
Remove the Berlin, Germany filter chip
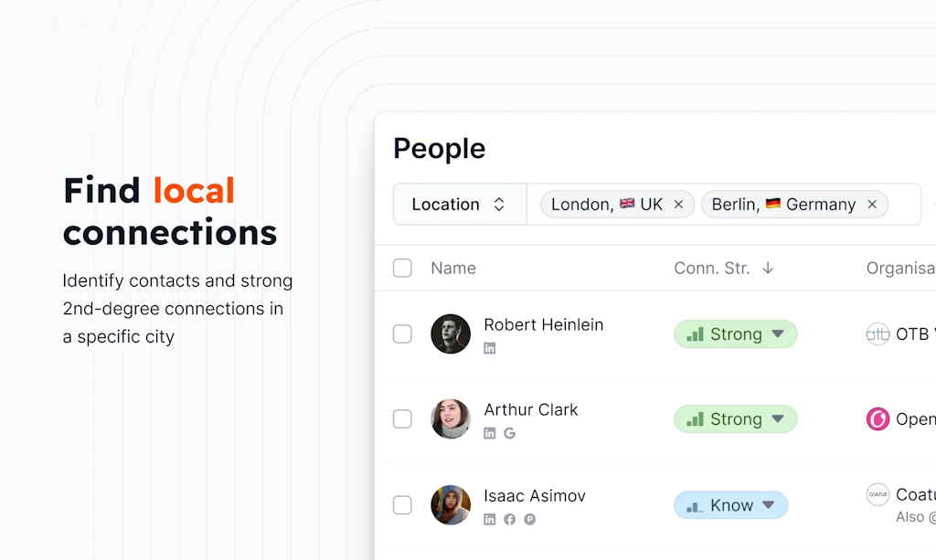[872, 205]
